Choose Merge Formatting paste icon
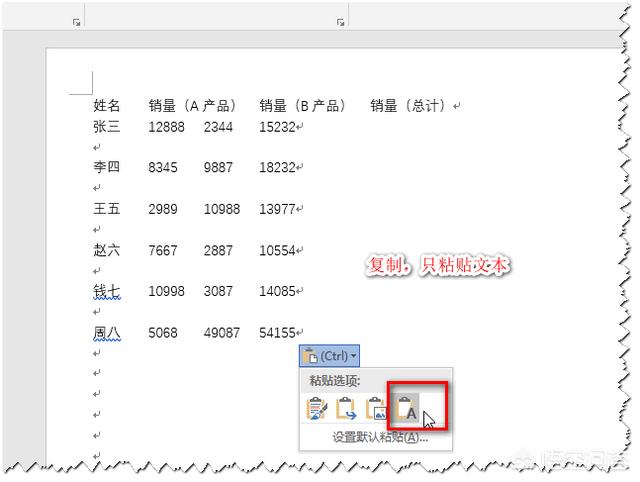 345,409
